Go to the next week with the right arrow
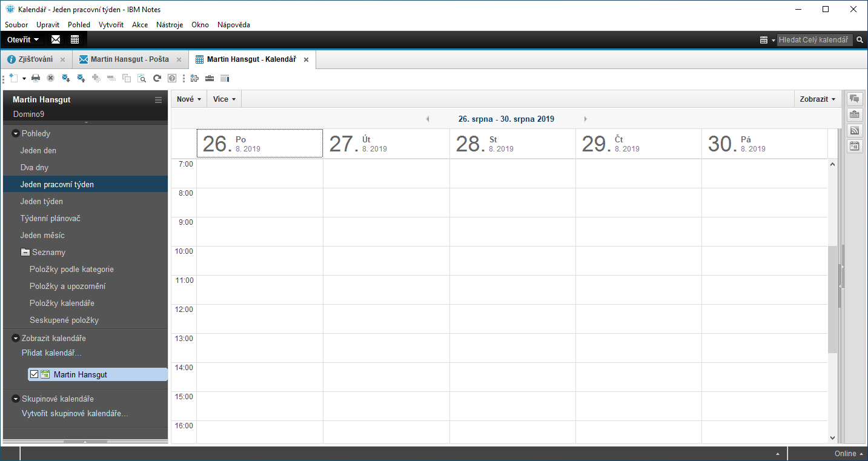The image size is (868, 461). coord(585,119)
